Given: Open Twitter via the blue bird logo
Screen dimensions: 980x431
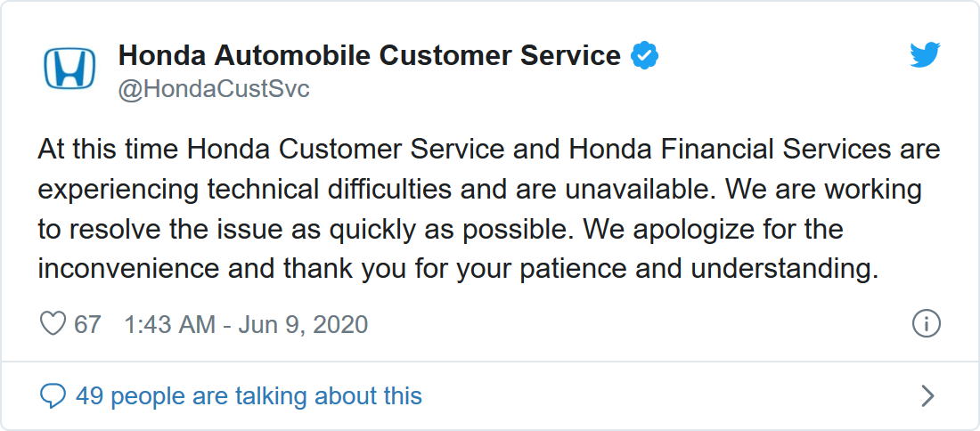Looking at the screenshot, I should coord(926,55).
